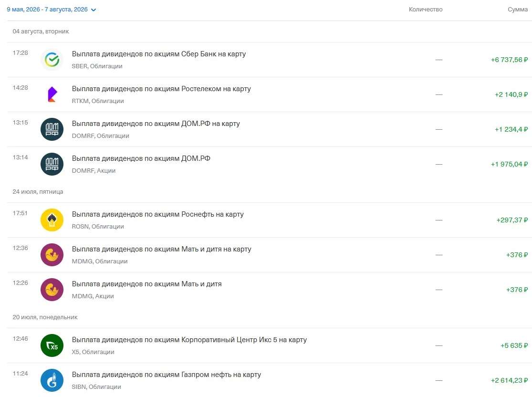The width and height of the screenshot is (532, 397).
Task: Open the Газпром нефть dividend entry
Action: point(270,380)
